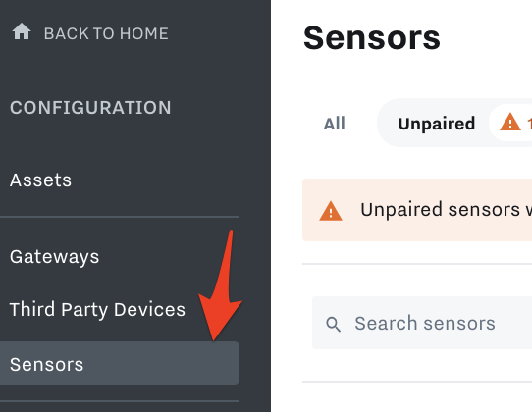Screen dimensions: 532x412
Task: Click the CONFIGURATION section header
Action: (90, 108)
